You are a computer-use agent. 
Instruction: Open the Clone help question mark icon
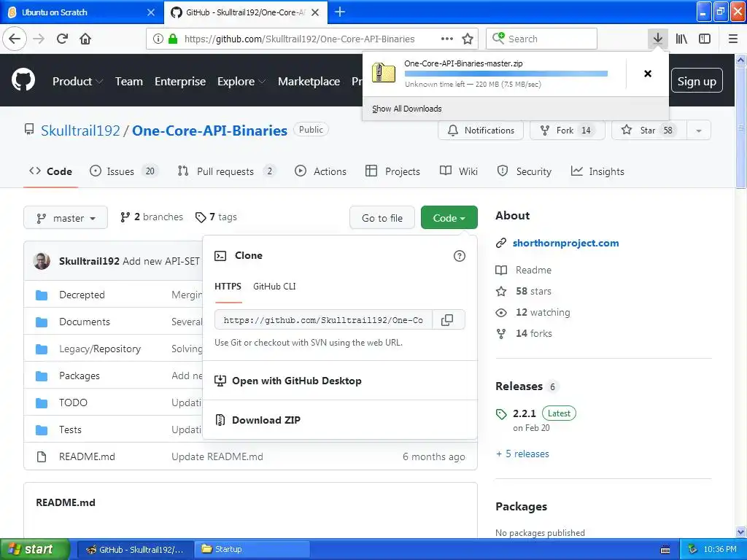460,256
